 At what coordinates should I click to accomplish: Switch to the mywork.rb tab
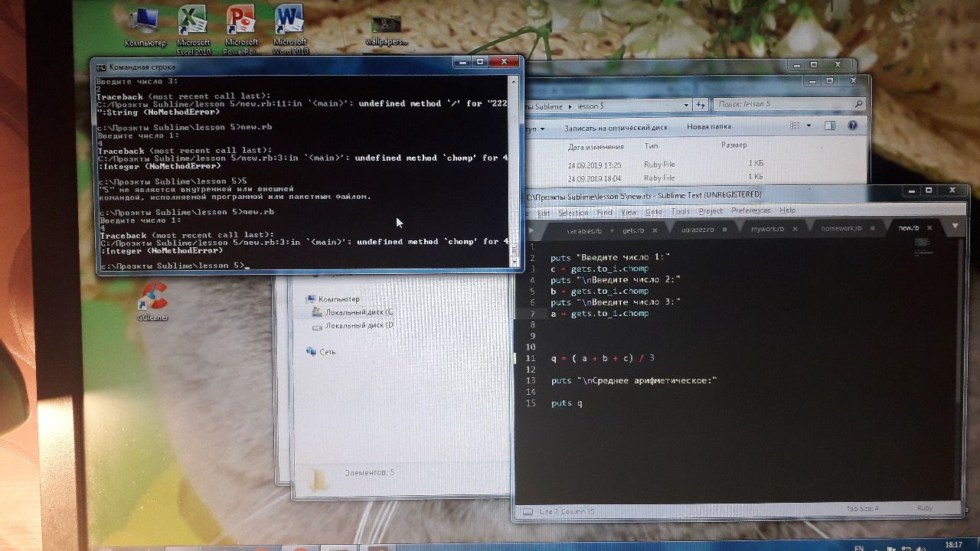(x=767, y=229)
